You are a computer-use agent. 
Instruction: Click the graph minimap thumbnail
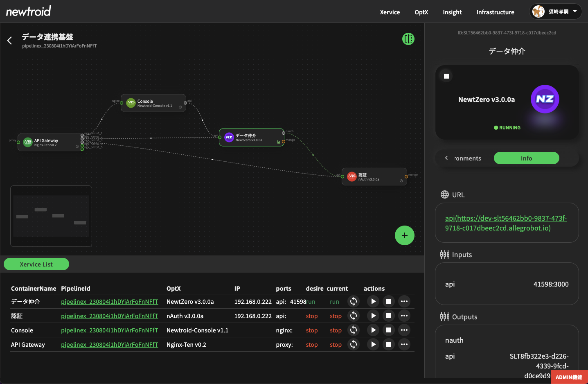[x=51, y=216]
